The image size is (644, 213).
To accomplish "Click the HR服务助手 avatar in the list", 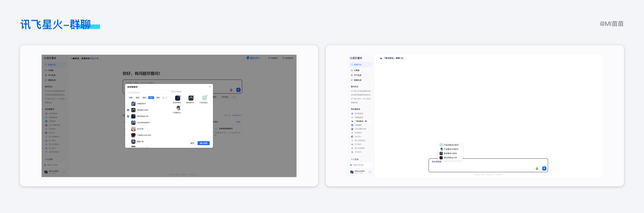I will point(133,104).
